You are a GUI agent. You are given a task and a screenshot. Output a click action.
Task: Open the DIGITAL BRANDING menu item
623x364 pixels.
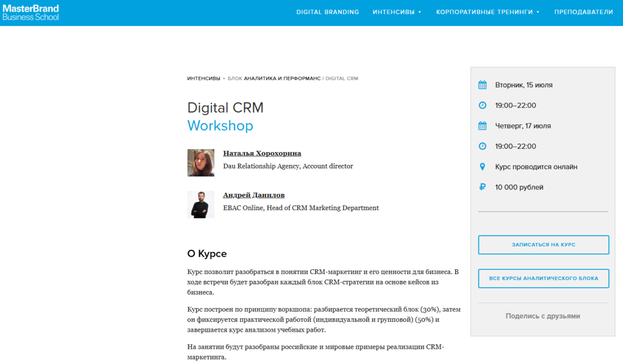pyautogui.click(x=327, y=12)
